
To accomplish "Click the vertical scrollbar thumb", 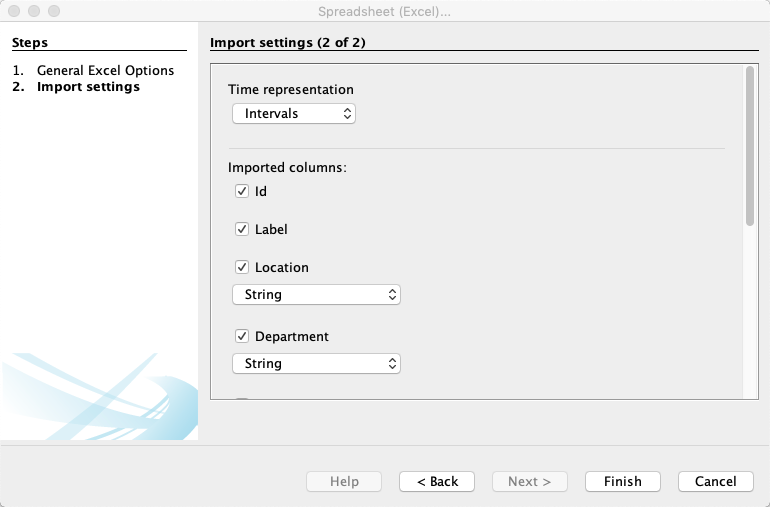I will (x=749, y=146).
